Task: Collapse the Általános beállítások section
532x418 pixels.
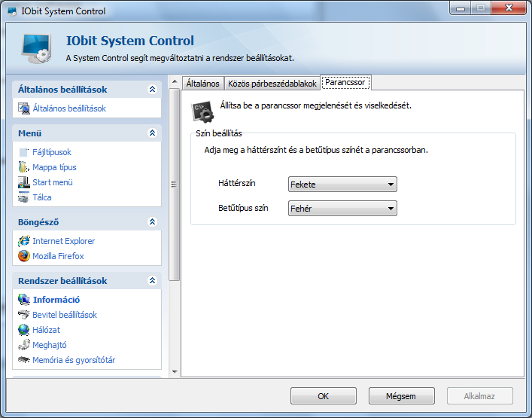Action: coord(152,90)
